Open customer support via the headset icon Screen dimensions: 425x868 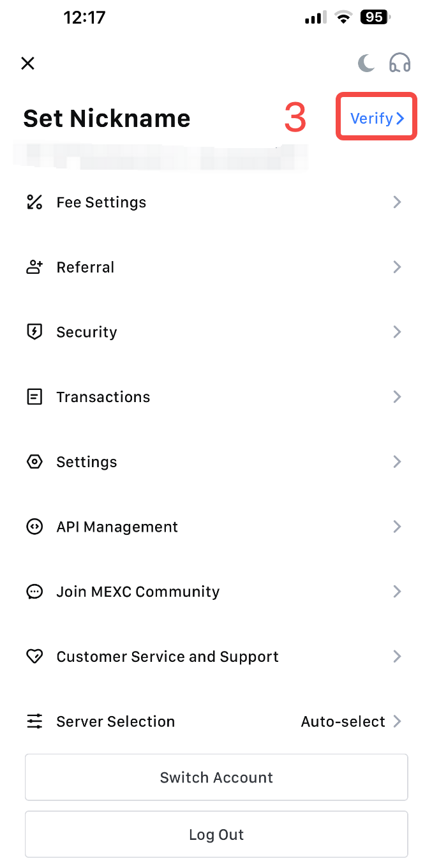pyautogui.click(x=400, y=63)
